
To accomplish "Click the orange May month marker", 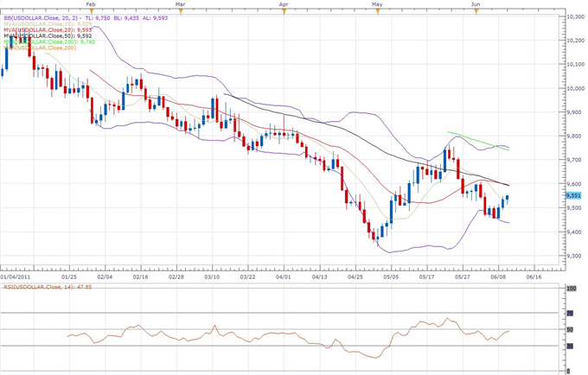I will tap(378, 11).
